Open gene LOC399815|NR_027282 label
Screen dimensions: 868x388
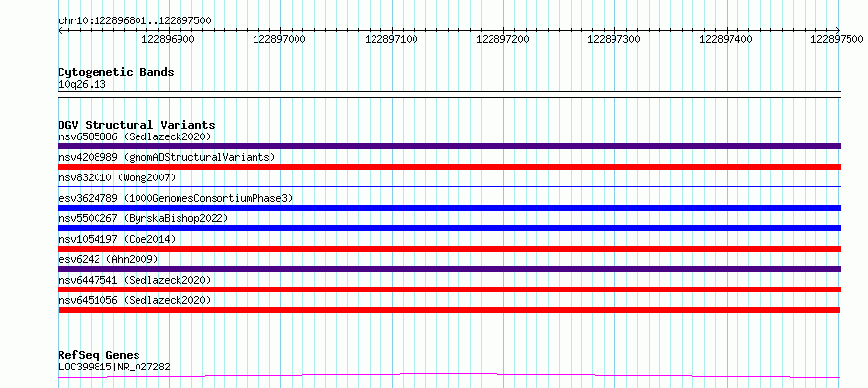114,367
